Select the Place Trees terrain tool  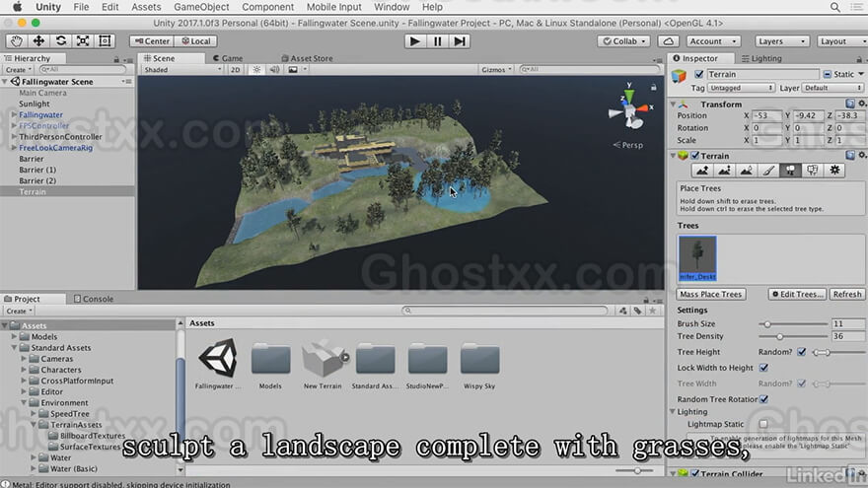(790, 171)
